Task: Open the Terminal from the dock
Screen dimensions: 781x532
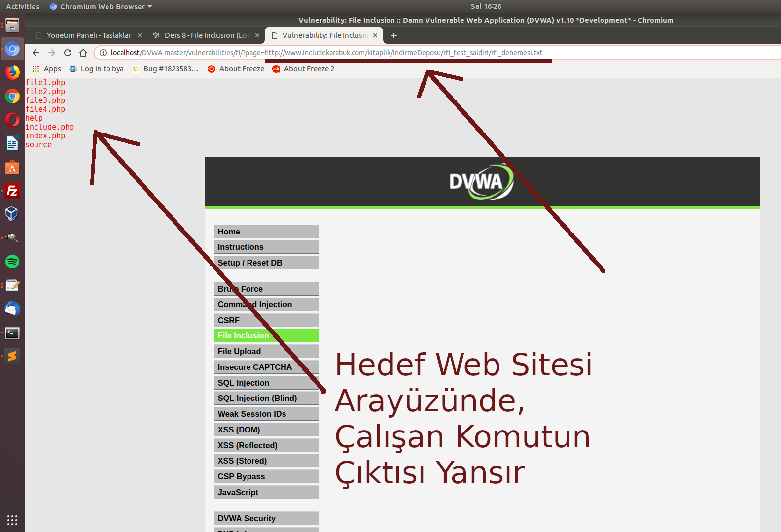Action: click(x=12, y=332)
